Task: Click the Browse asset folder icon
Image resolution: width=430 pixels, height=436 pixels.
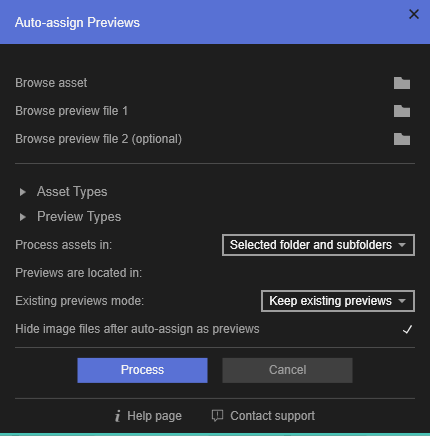Action: pos(402,83)
